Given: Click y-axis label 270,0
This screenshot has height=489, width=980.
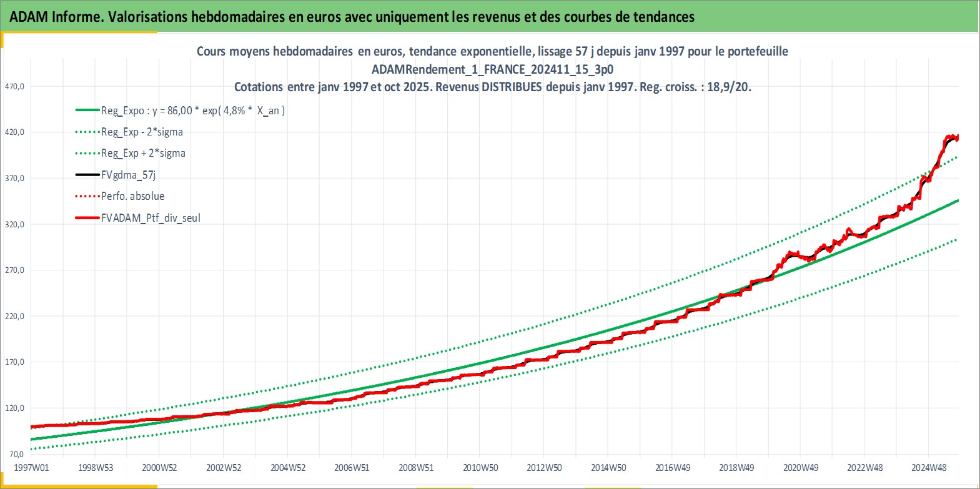Looking at the screenshot, I should [x=14, y=270].
